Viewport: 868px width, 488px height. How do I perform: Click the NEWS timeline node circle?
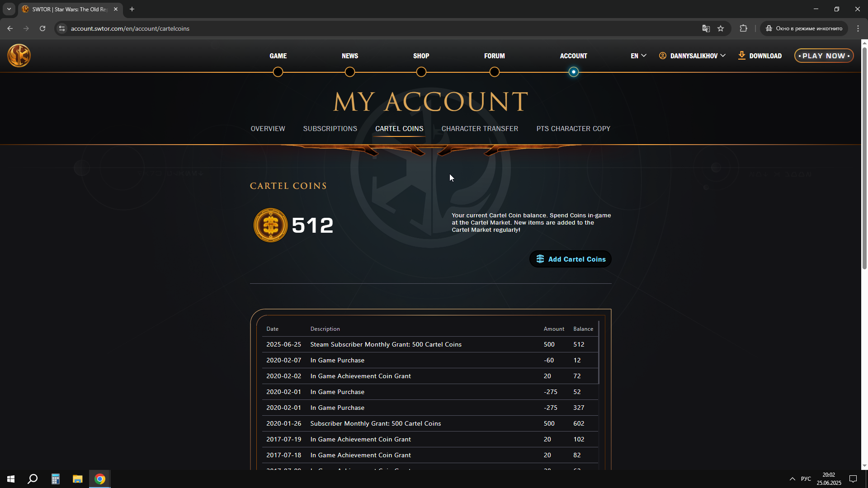(350, 72)
